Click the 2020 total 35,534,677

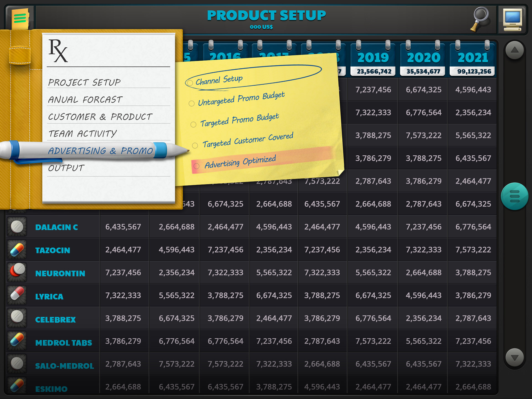pos(423,71)
